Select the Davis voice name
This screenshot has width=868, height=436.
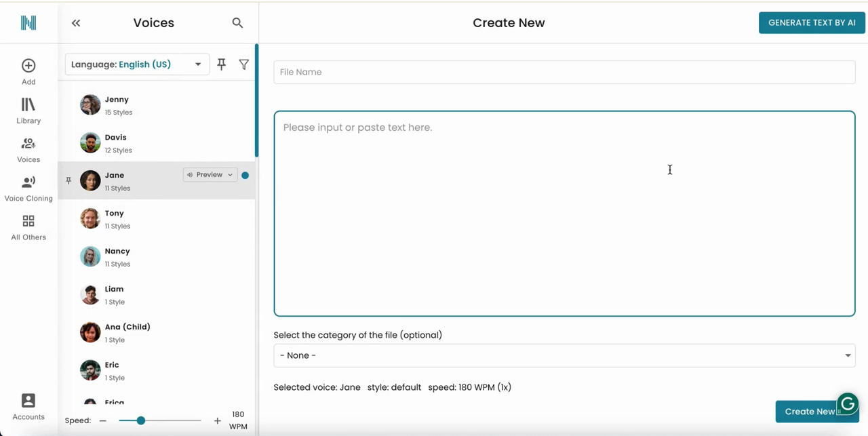pos(116,137)
